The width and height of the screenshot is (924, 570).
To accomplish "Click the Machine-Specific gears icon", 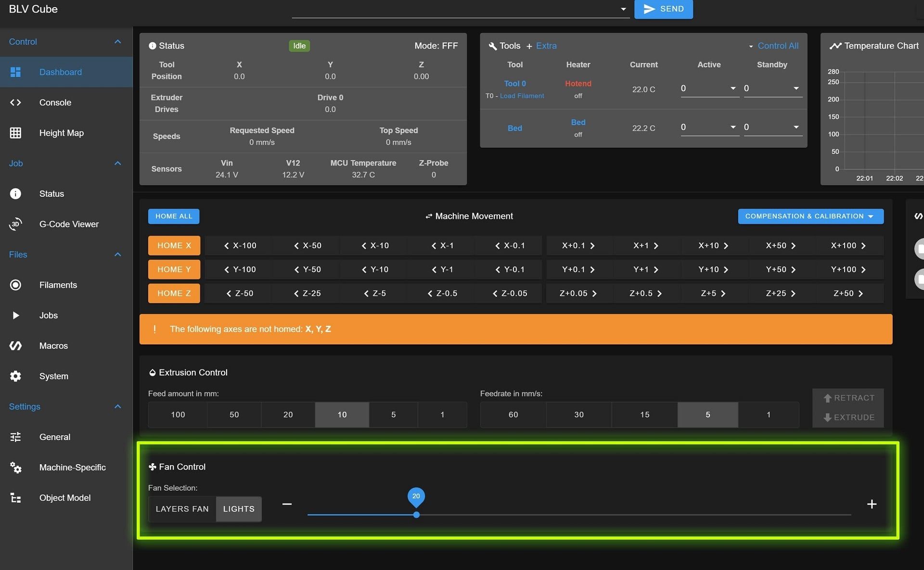I will [15, 467].
